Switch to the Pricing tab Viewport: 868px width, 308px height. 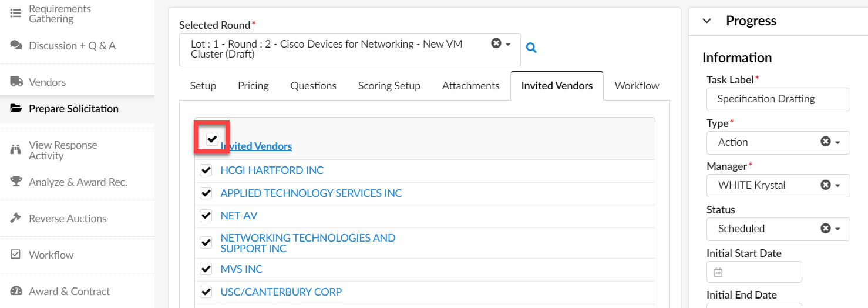[253, 85]
